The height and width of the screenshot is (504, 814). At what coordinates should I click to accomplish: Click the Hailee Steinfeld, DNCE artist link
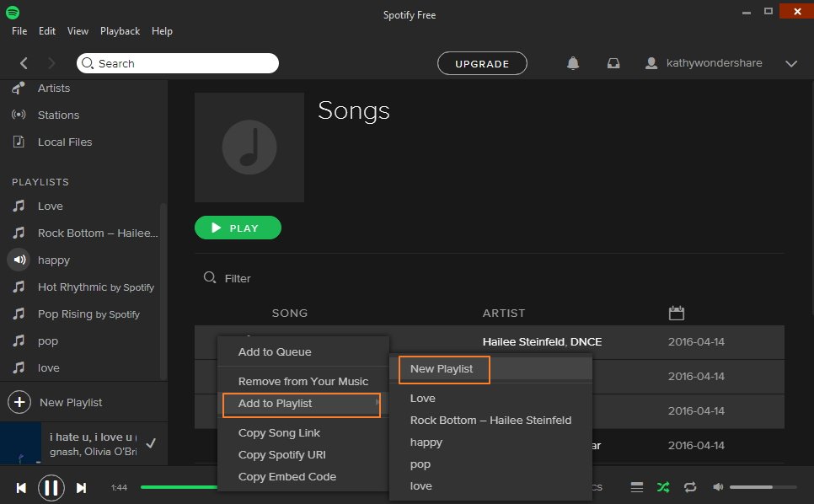(x=542, y=342)
